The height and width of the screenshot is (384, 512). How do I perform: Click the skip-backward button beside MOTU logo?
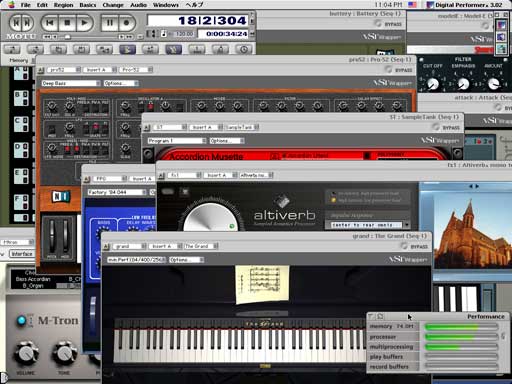(15, 23)
